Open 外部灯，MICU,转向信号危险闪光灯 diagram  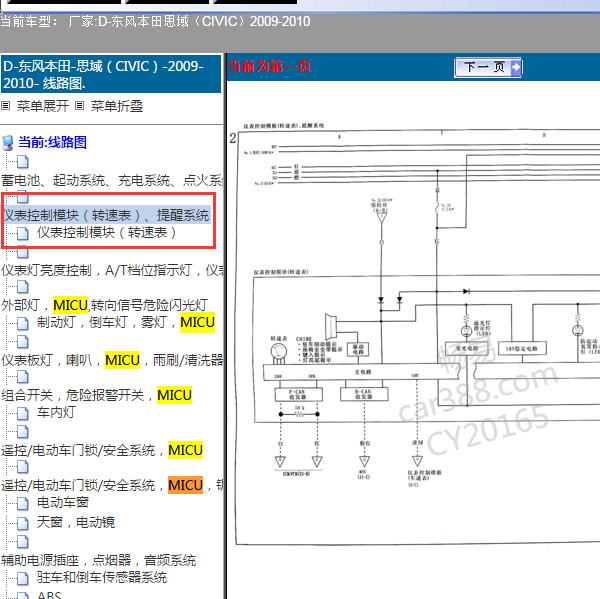tap(104, 305)
